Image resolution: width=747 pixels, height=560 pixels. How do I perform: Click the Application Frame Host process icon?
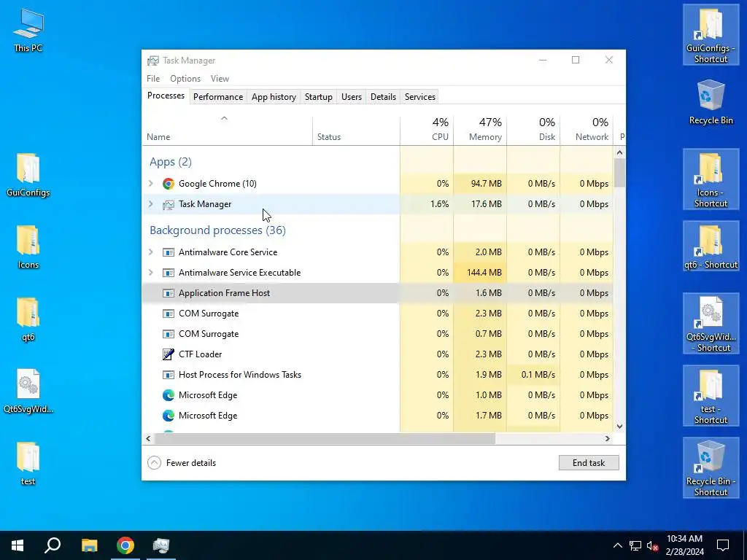click(x=169, y=293)
